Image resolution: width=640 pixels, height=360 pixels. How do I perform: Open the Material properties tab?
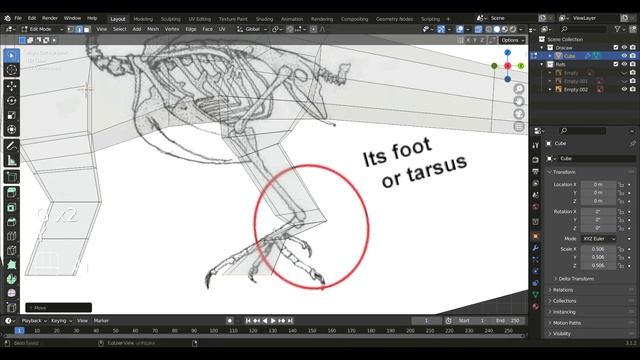(x=536, y=306)
